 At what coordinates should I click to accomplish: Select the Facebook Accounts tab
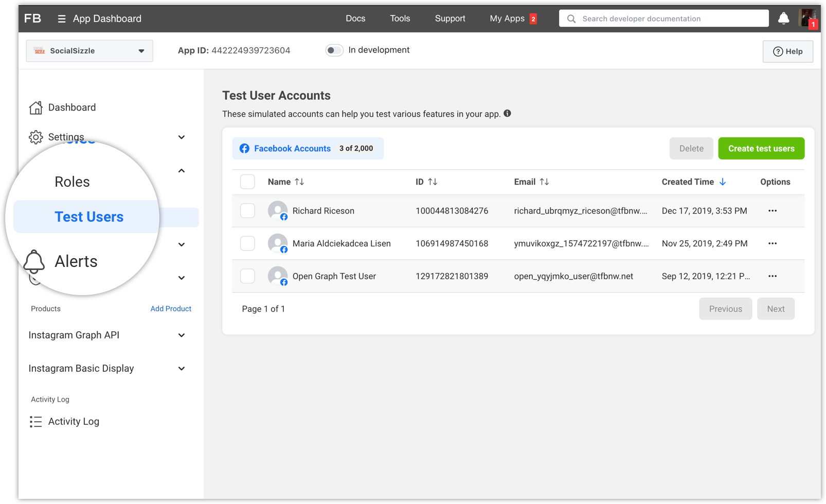(308, 149)
